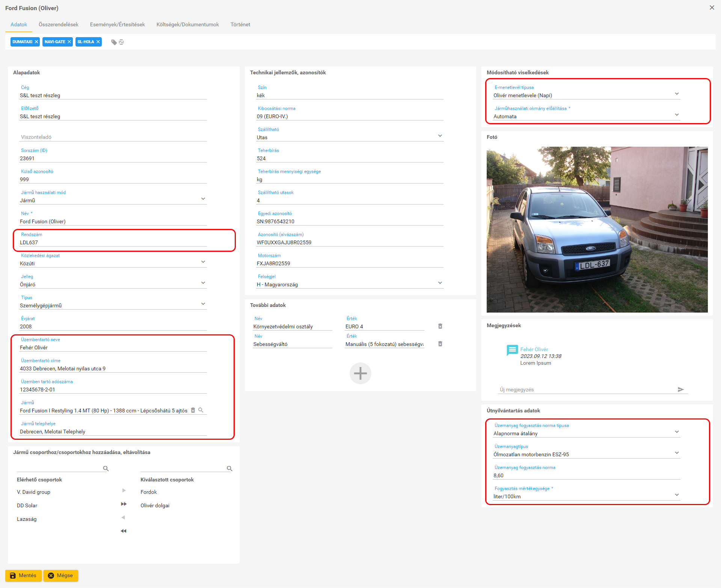Image resolution: width=721 pixels, height=588 pixels.
Task: Clear the Jármű model field
Action: [193, 410]
